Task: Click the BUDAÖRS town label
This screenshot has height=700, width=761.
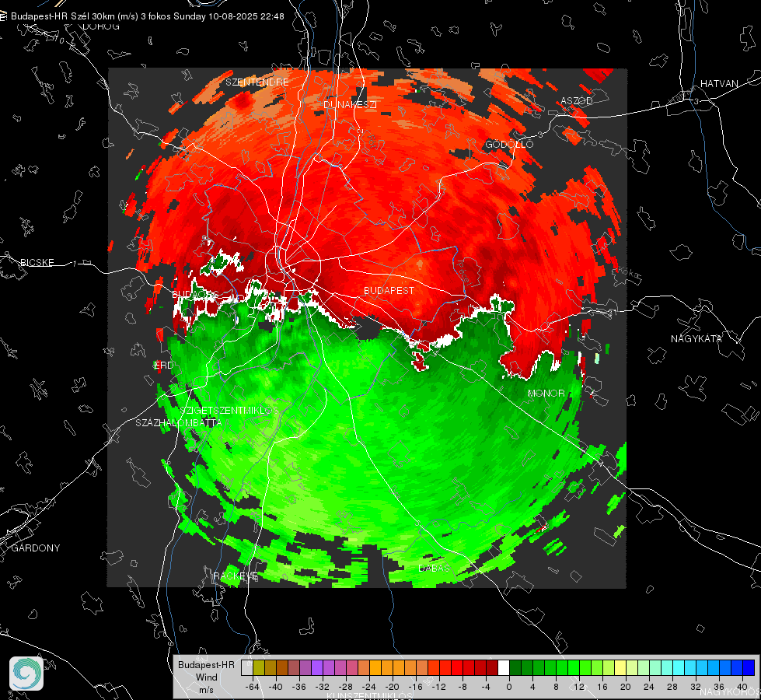Action: [195, 294]
